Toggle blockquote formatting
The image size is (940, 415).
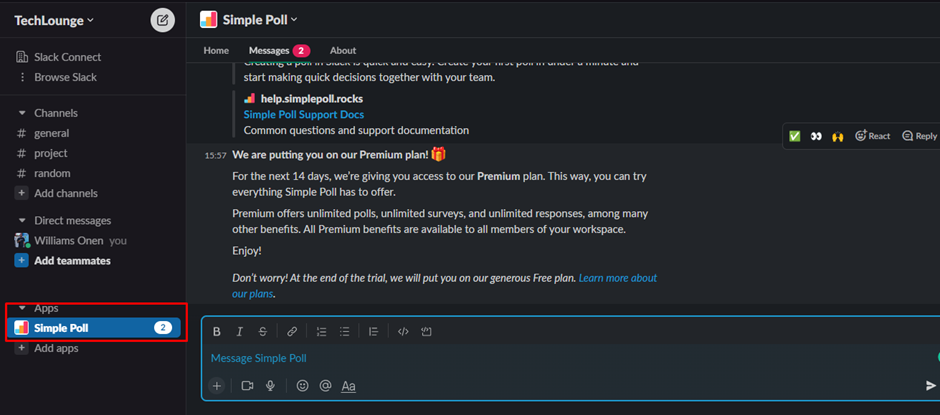[373, 332]
